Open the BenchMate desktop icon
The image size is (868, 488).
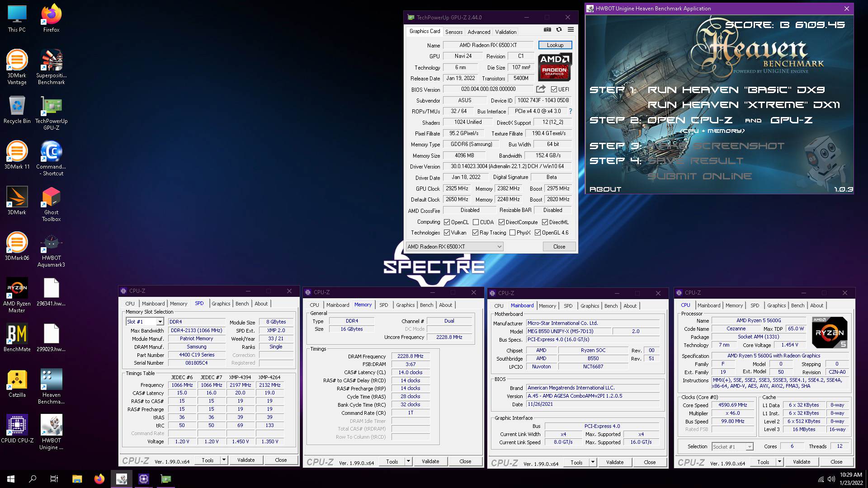coord(17,338)
